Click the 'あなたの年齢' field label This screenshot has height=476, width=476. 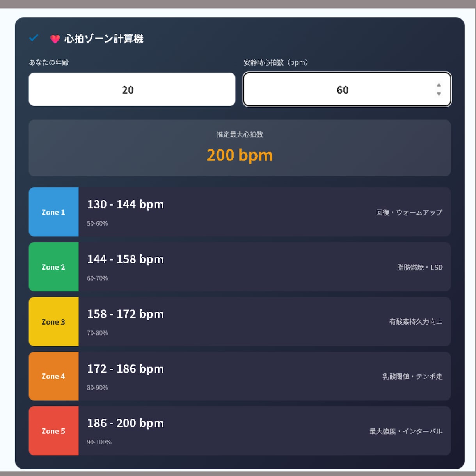pyautogui.click(x=49, y=62)
